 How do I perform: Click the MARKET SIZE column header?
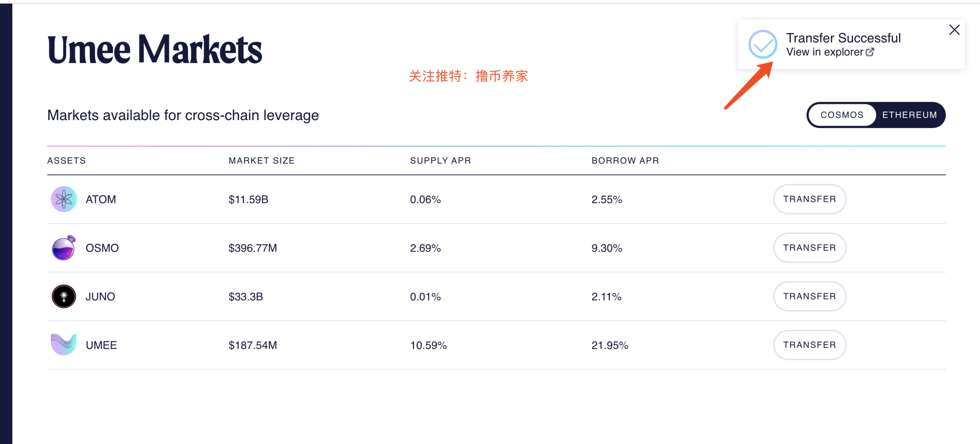tap(262, 161)
